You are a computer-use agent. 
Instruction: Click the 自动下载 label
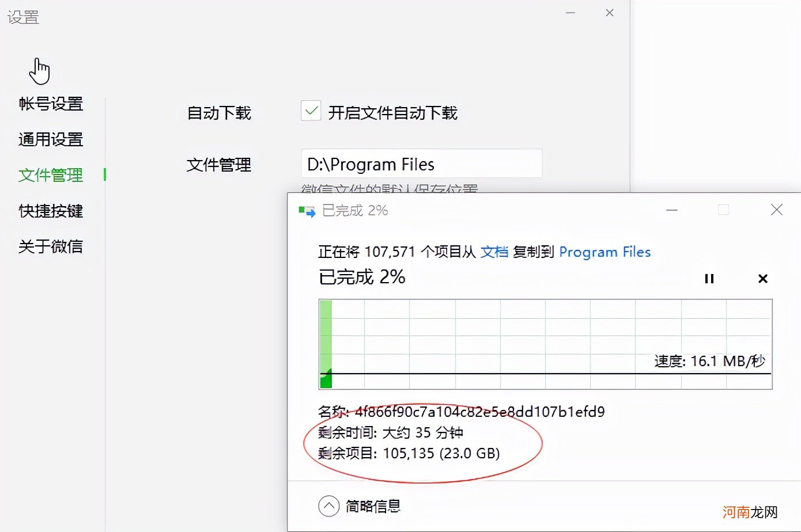219,113
